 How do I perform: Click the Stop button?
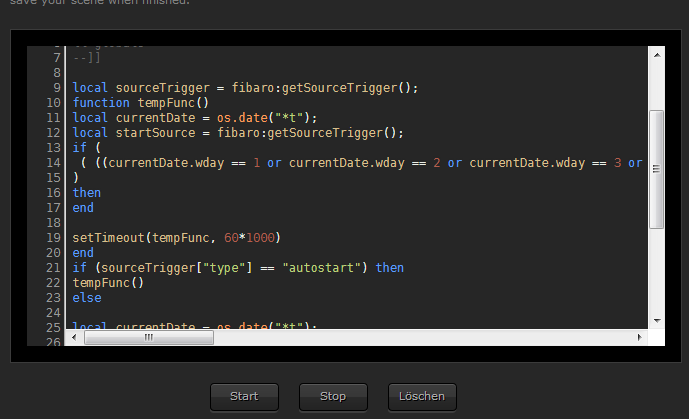(333, 397)
